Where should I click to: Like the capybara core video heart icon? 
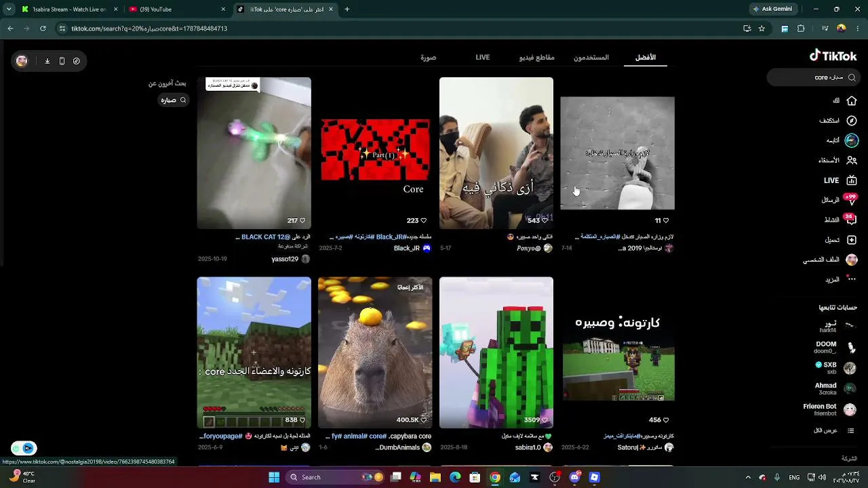tap(424, 420)
